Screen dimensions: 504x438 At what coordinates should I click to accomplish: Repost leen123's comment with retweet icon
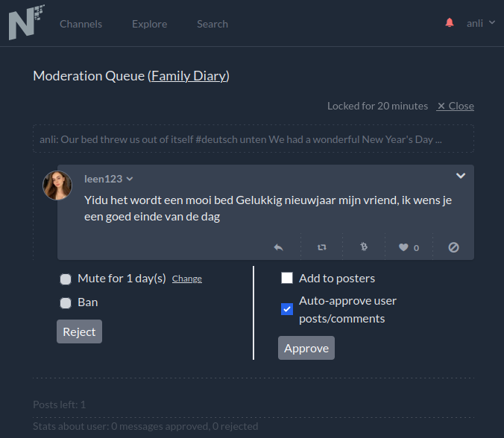point(322,247)
